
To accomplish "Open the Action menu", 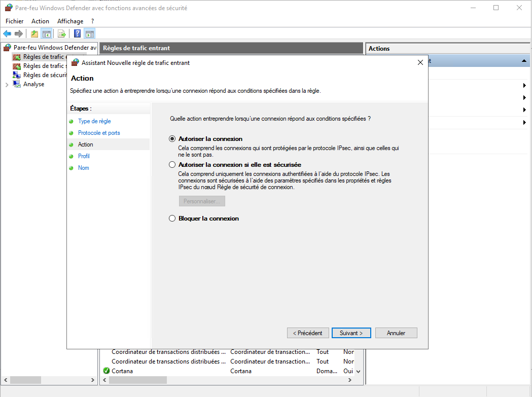I will tap(40, 21).
